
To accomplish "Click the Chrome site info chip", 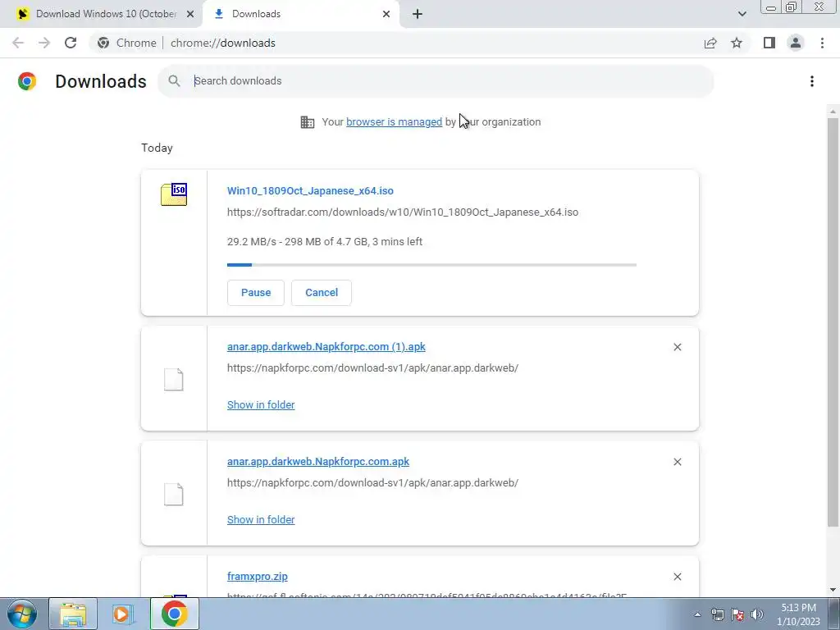I will click(127, 43).
